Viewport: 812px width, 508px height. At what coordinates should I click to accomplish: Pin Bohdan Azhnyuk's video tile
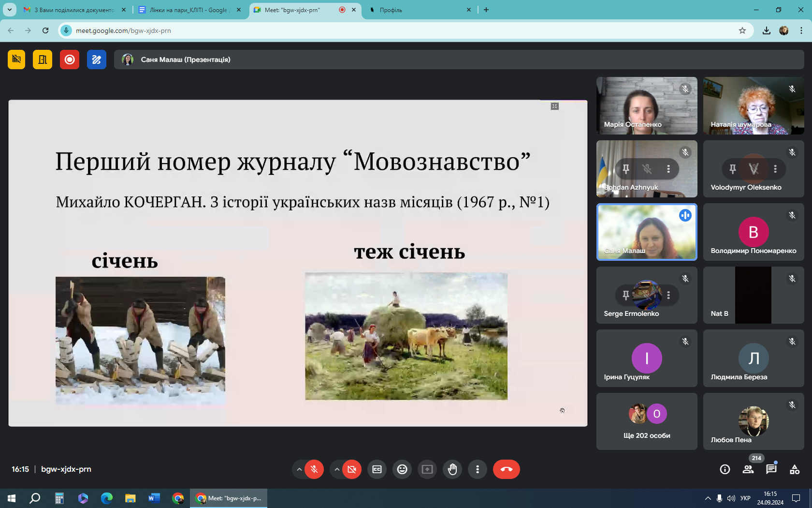[626, 169]
